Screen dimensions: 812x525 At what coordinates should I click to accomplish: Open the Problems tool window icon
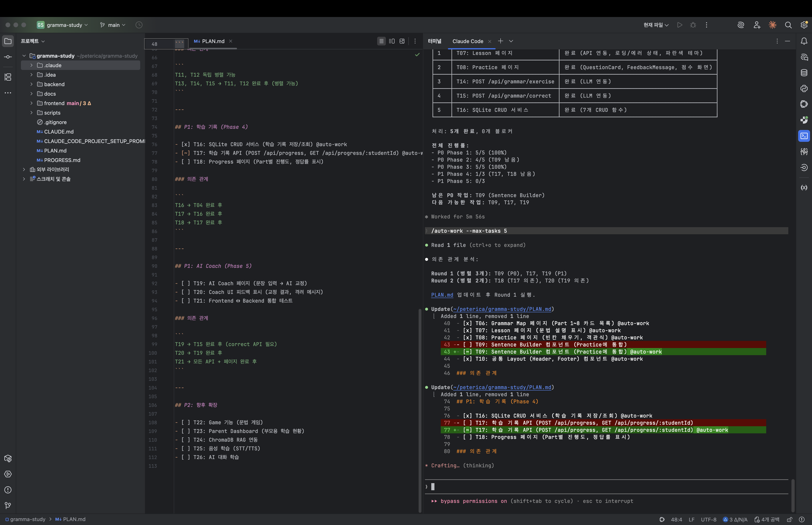(x=8, y=489)
